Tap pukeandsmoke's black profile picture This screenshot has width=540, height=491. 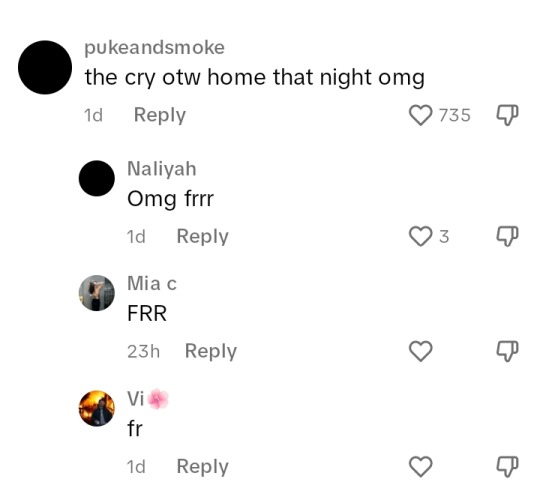[45, 67]
